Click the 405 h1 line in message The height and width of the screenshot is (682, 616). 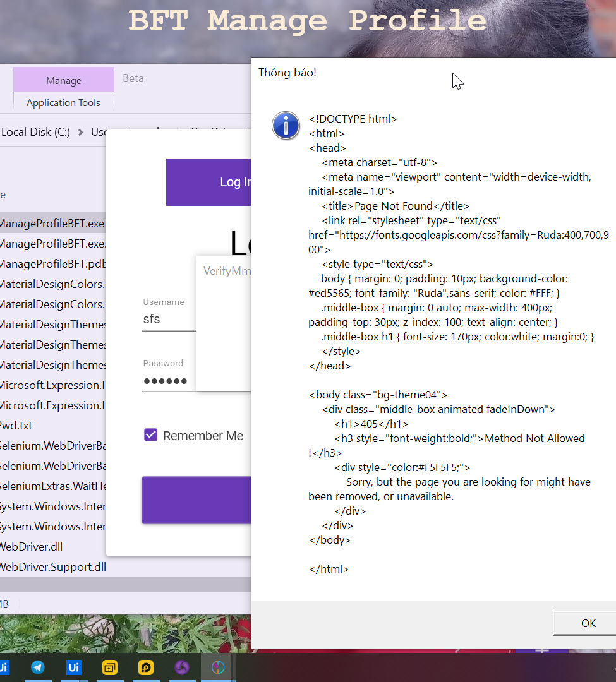click(x=371, y=424)
